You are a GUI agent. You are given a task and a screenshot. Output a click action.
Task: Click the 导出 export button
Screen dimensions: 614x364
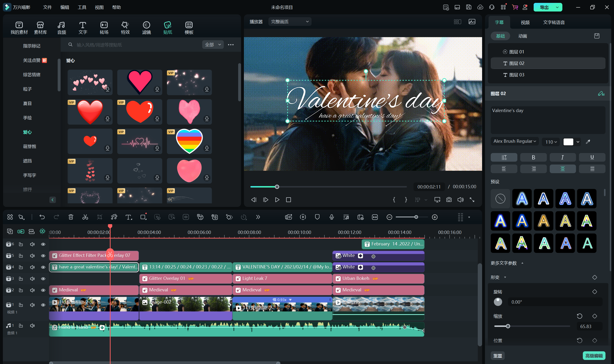(544, 7)
